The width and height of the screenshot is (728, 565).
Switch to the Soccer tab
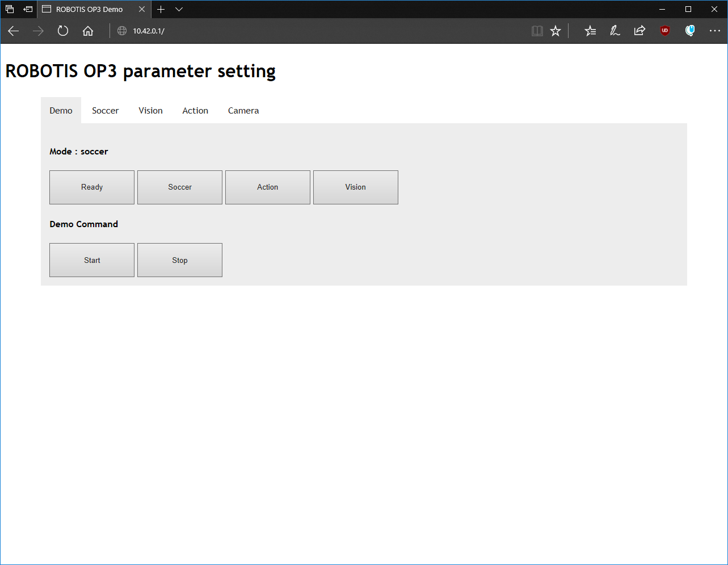(106, 111)
